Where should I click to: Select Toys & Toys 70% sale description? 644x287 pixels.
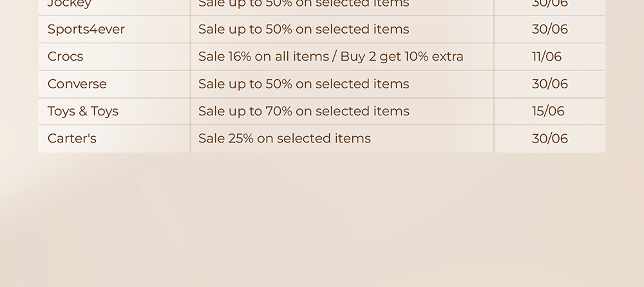(303, 112)
